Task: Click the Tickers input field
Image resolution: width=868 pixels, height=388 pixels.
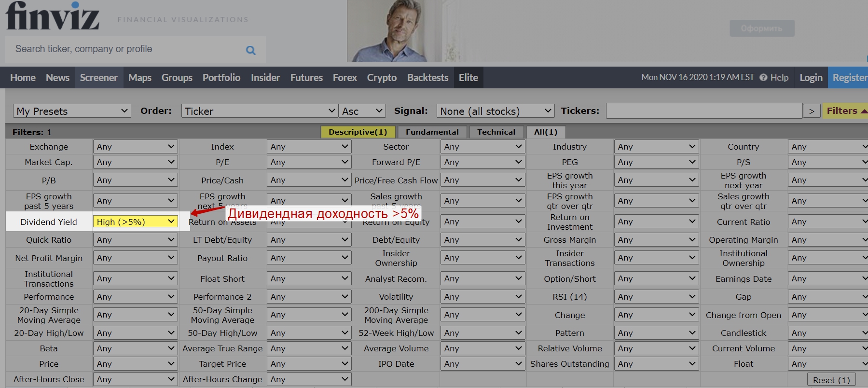Action: [704, 111]
